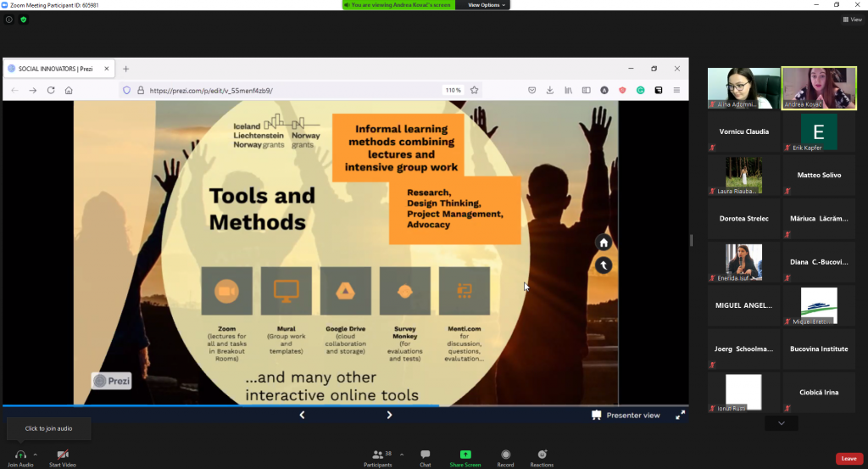Image resolution: width=868 pixels, height=469 pixels.
Task: Click the Survey Monkey icon tile
Action: point(404,291)
